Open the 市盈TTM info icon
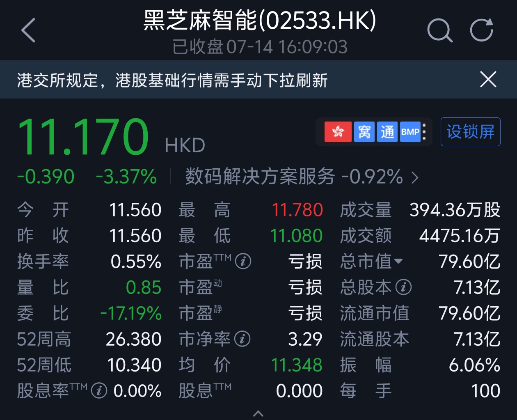 pyautogui.click(x=243, y=261)
